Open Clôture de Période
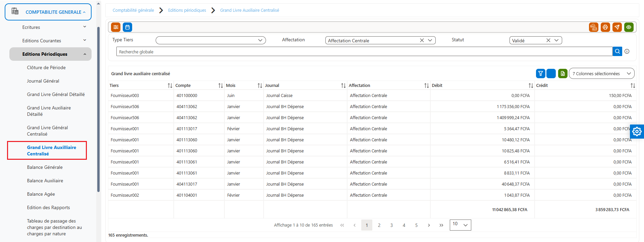The image size is (644, 242). point(46,67)
